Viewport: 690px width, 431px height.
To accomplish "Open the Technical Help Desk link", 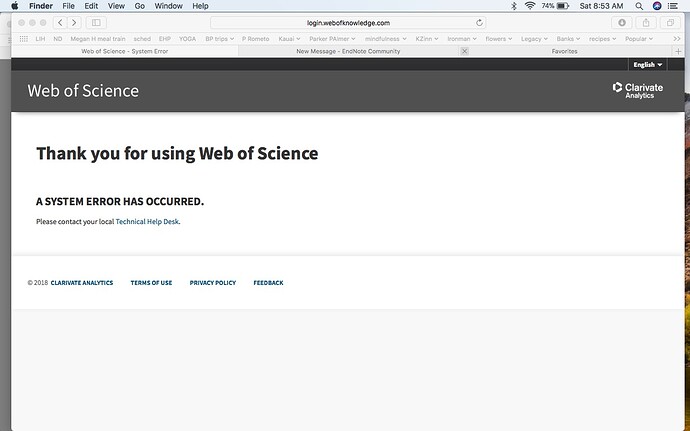I will pos(147,221).
